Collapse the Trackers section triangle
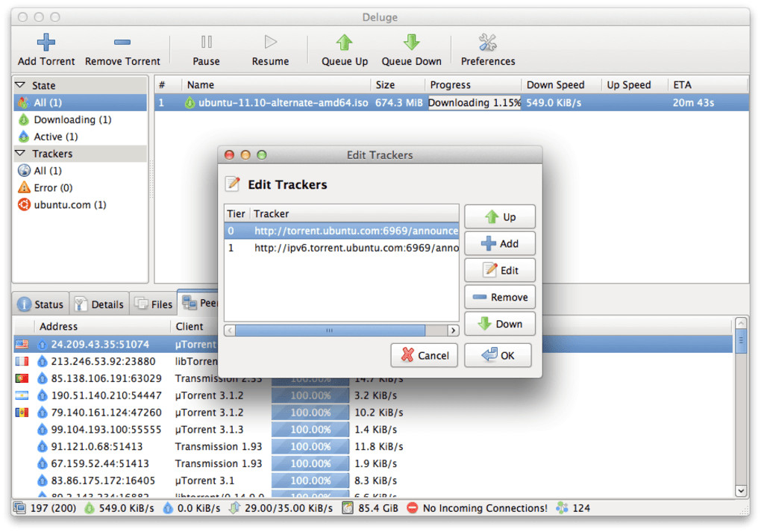This screenshot has height=532, width=761. pyautogui.click(x=20, y=153)
